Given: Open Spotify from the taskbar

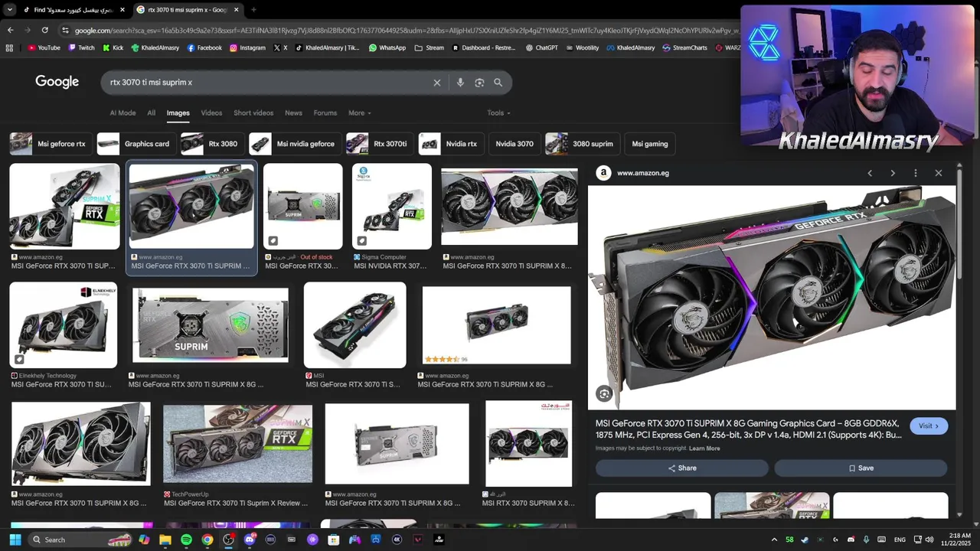Looking at the screenshot, I should pos(186,540).
